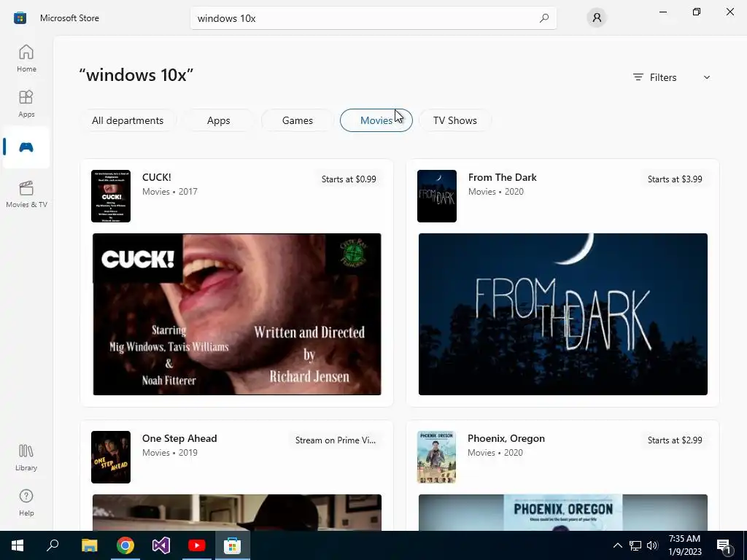Open the taskbar clock and date
This screenshot has height=560, width=747.
684,545
